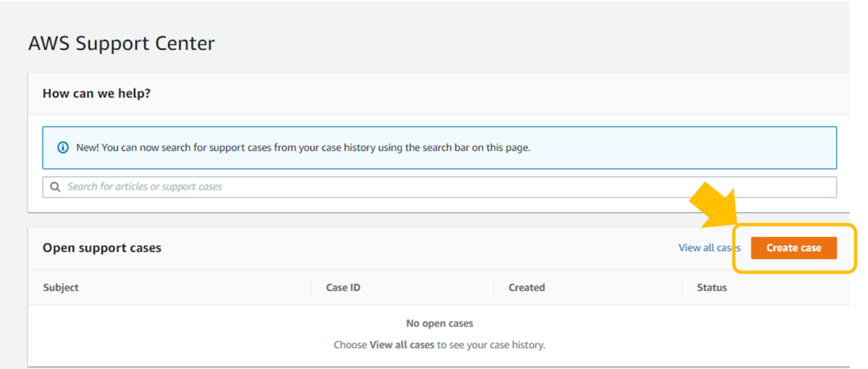The height and width of the screenshot is (369, 868).
Task: Sort by the Status column header
Action: click(712, 287)
